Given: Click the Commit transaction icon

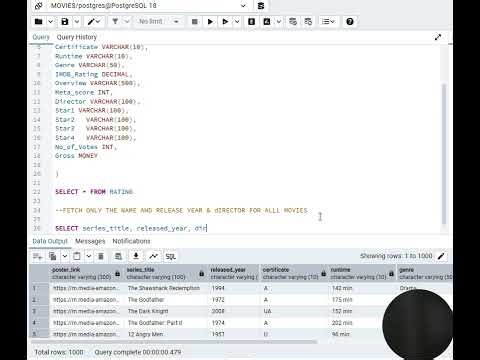Looking at the screenshot, I should [x=293, y=22].
